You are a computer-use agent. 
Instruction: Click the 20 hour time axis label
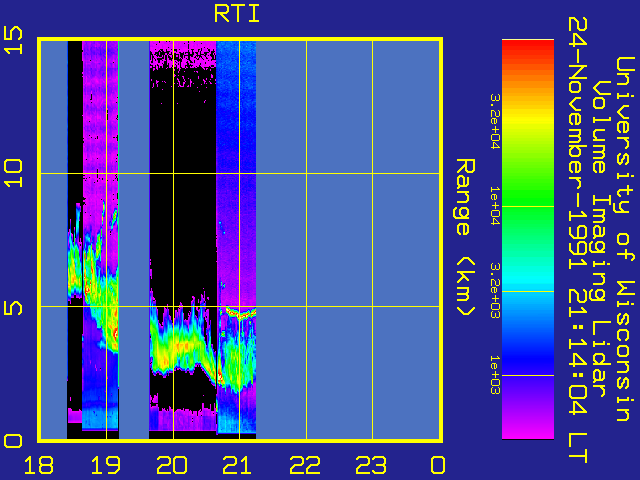pyautogui.click(x=172, y=465)
